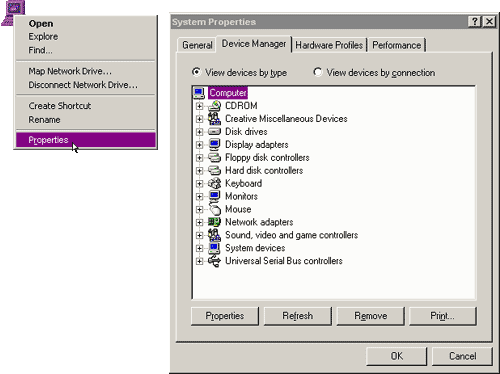Expand the Hard disk controllers branch
The width and height of the screenshot is (500, 374).
click(199, 171)
